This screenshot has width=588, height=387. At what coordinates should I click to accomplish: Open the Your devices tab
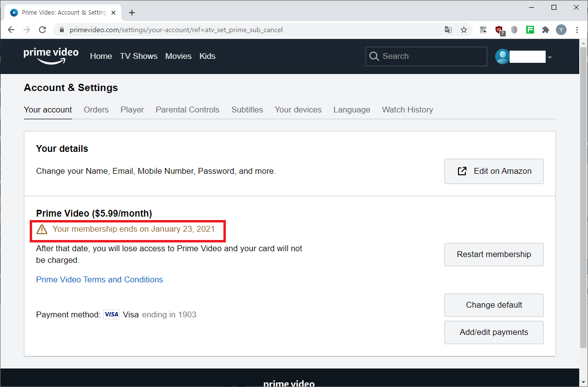(x=298, y=110)
